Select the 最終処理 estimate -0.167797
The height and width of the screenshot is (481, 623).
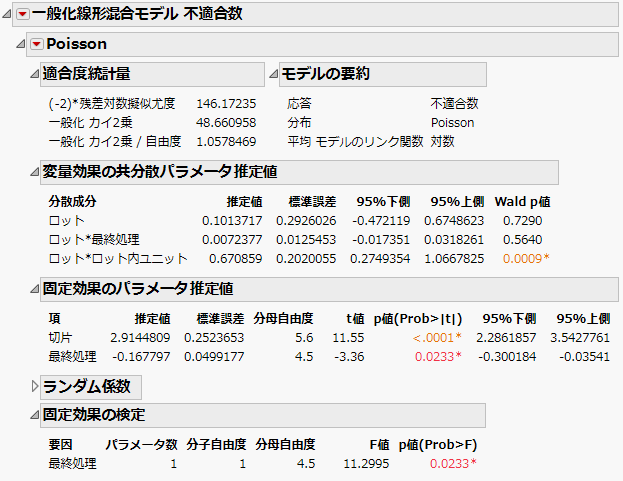click(141, 357)
